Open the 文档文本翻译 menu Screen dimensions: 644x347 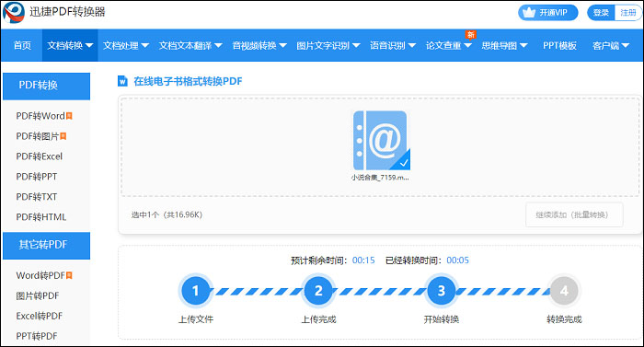190,45
